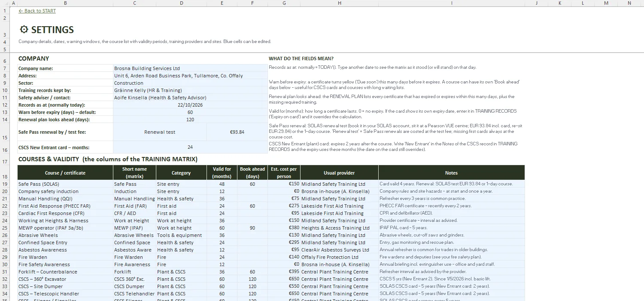Click the Book ahead (days) table header
The image size is (644, 301).
click(252, 172)
